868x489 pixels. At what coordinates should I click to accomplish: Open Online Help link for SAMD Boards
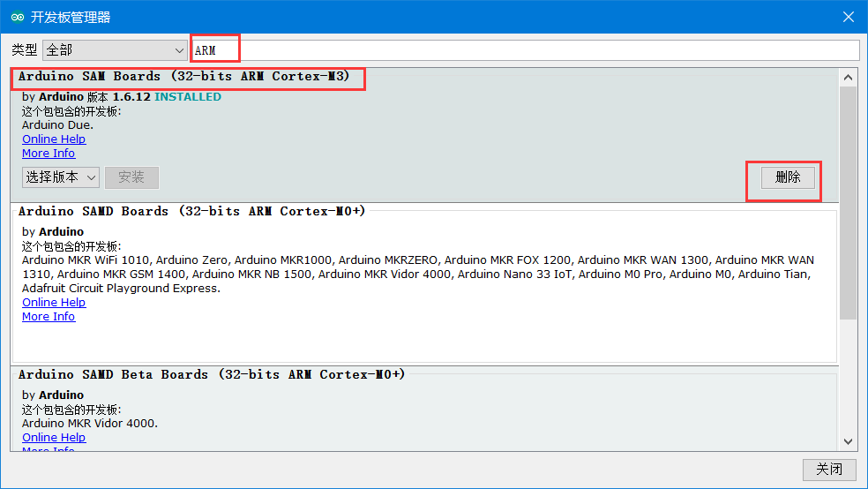(x=54, y=303)
